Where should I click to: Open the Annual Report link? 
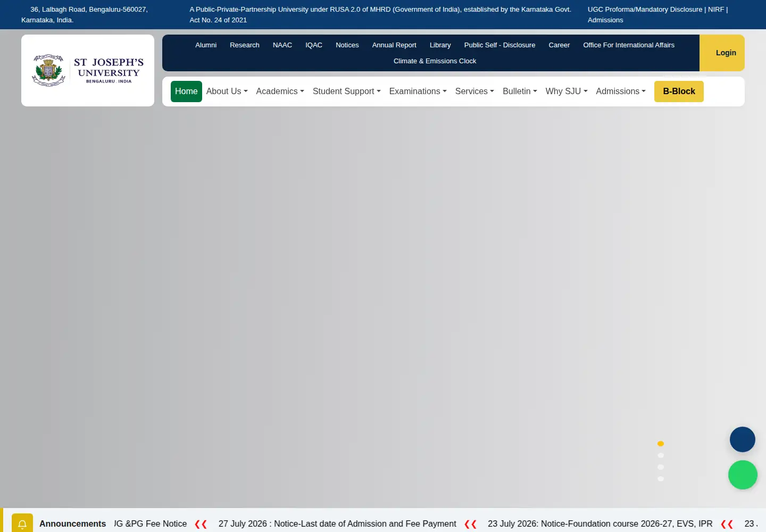(x=394, y=45)
